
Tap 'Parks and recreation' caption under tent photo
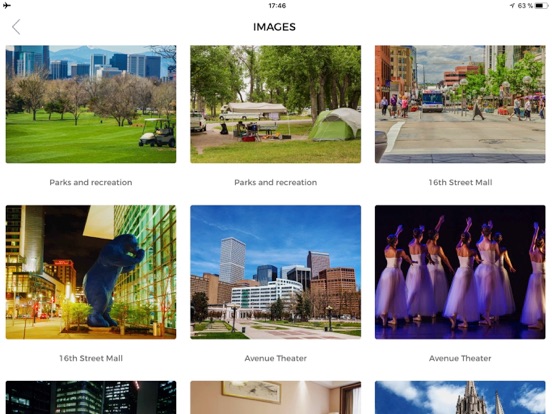276,182
